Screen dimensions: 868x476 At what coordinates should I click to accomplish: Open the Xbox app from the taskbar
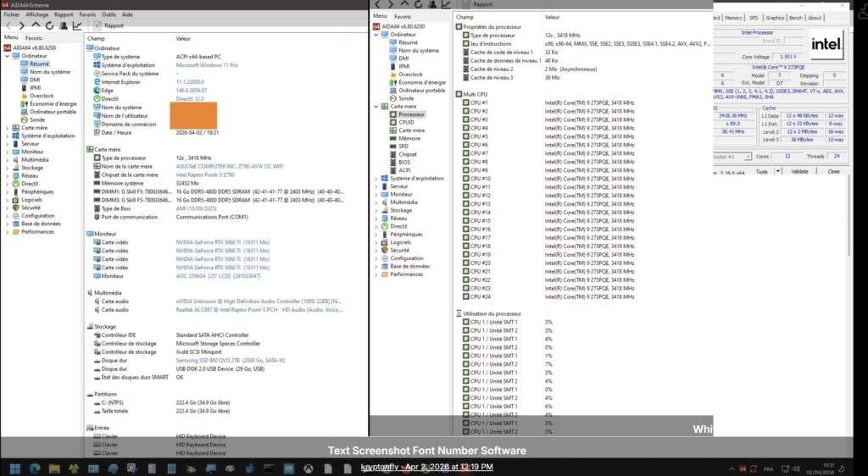click(x=309, y=468)
